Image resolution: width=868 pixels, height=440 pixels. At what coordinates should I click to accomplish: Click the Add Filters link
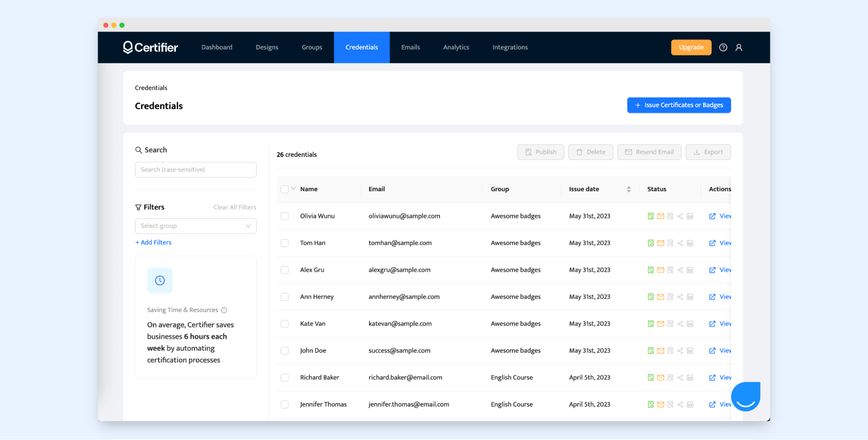click(153, 242)
